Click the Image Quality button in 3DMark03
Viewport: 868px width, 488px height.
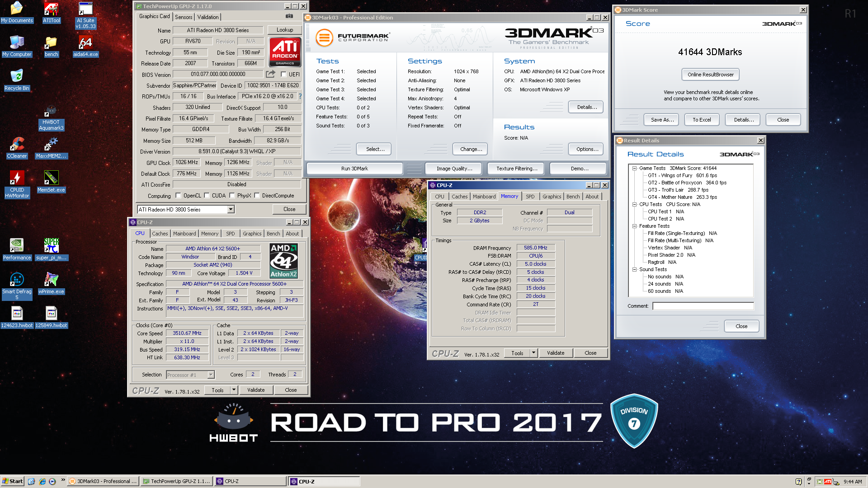pyautogui.click(x=454, y=169)
